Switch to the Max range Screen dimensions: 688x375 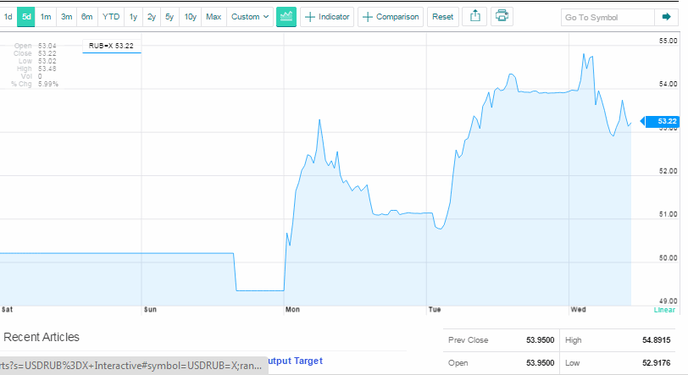pyautogui.click(x=214, y=17)
